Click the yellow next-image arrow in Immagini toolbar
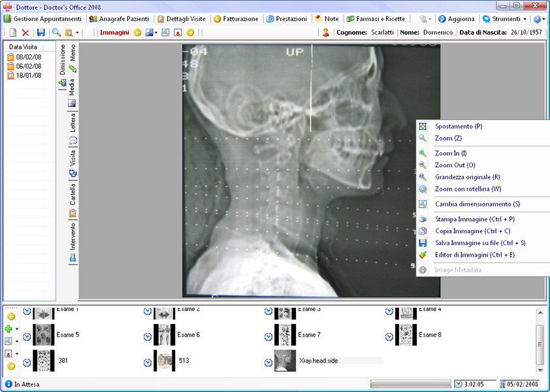550x392 pixels. 190,33
